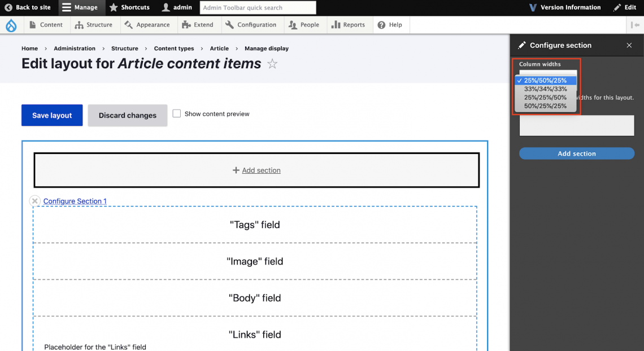Click into Admin Toolbar quick search

pyautogui.click(x=258, y=8)
